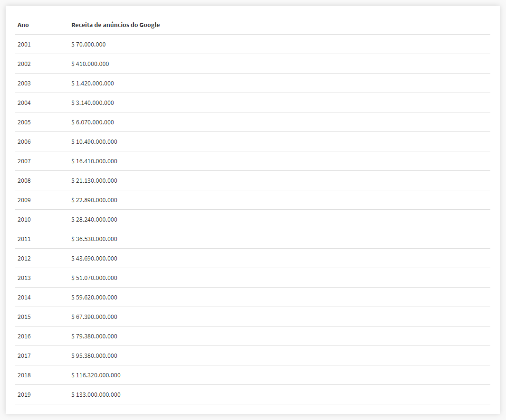Select the year 2004 cell
This screenshot has height=420, width=506.
[x=24, y=103]
